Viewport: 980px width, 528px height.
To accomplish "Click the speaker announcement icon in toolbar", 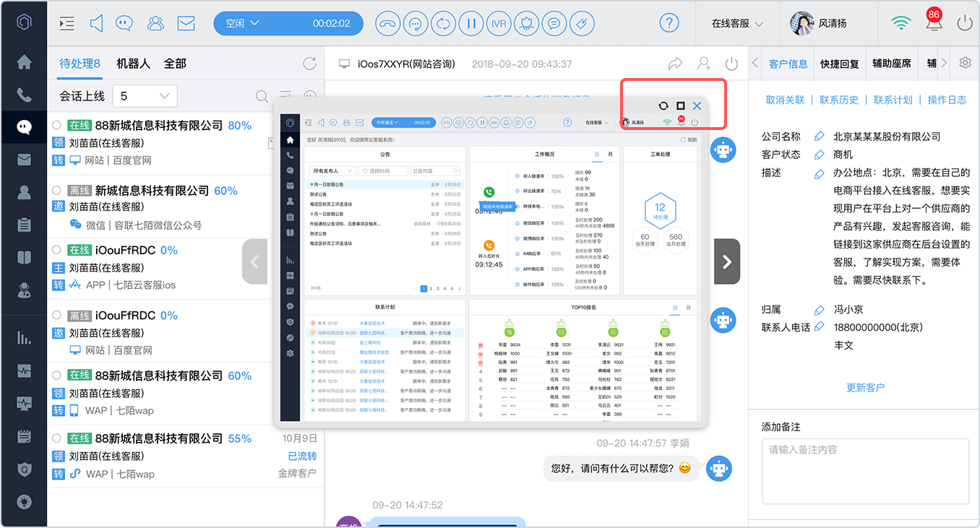I will tap(96, 23).
